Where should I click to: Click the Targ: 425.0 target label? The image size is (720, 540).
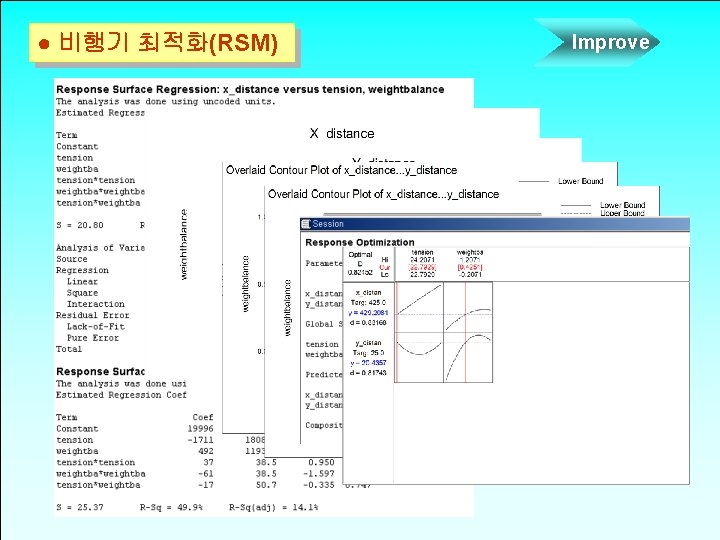(368, 303)
